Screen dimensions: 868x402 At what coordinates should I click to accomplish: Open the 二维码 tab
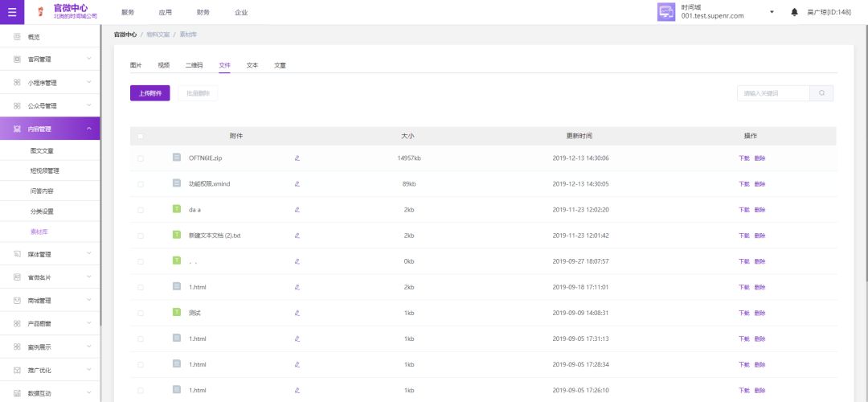click(194, 64)
